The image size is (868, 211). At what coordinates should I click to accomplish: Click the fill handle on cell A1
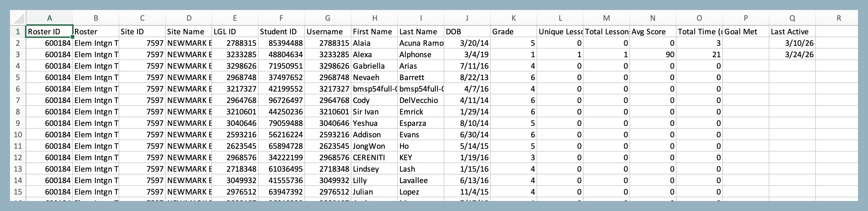click(73, 36)
